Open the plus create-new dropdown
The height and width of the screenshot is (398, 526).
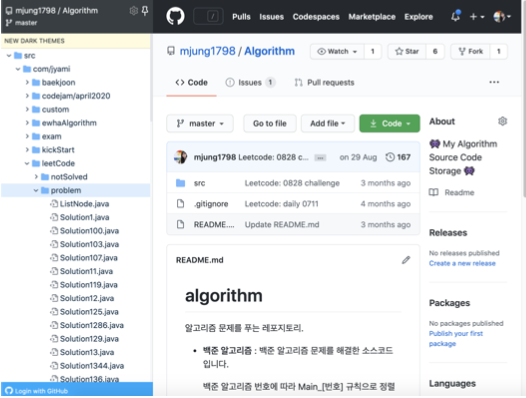click(477, 16)
